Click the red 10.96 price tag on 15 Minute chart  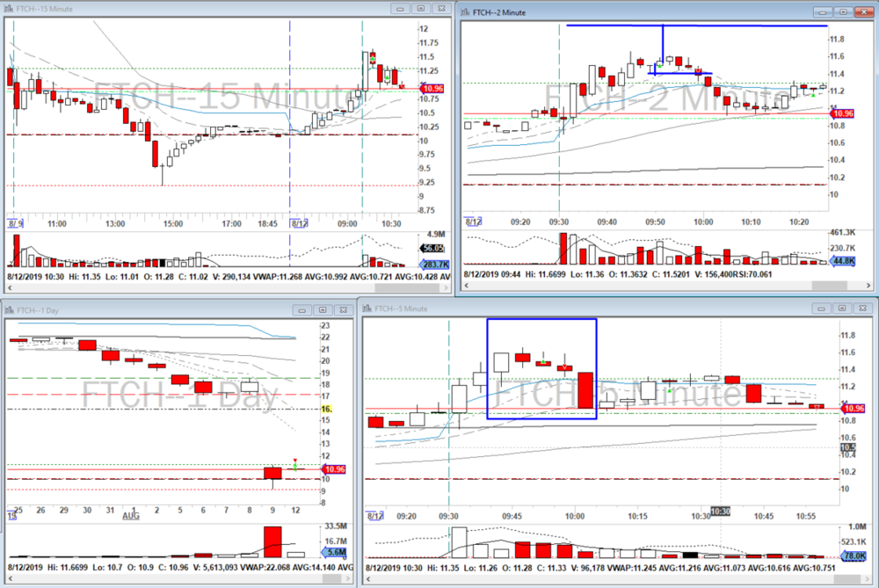(x=432, y=89)
